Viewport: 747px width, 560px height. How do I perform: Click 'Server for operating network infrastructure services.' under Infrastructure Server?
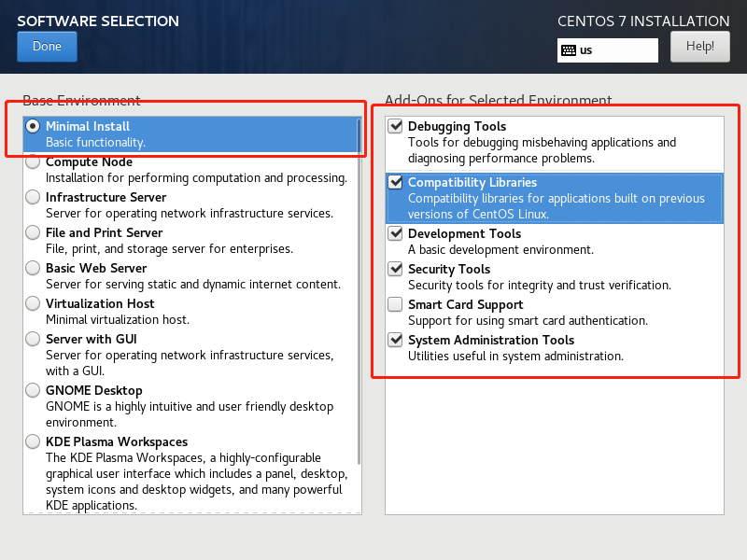point(190,214)
